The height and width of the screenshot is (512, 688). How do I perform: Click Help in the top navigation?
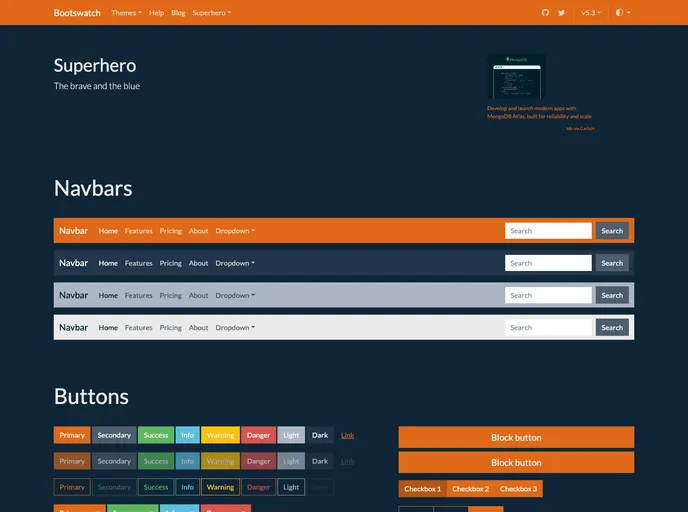point(156,13)
